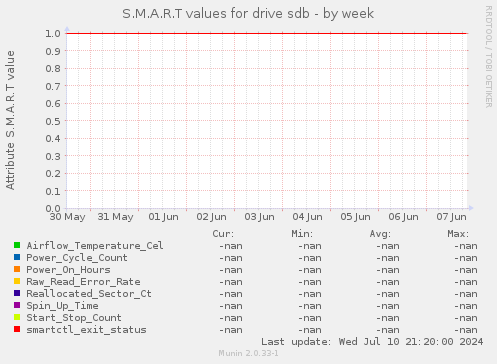Click the purple Spin_Up_Time legend swatch

click(x=17, y=305)
